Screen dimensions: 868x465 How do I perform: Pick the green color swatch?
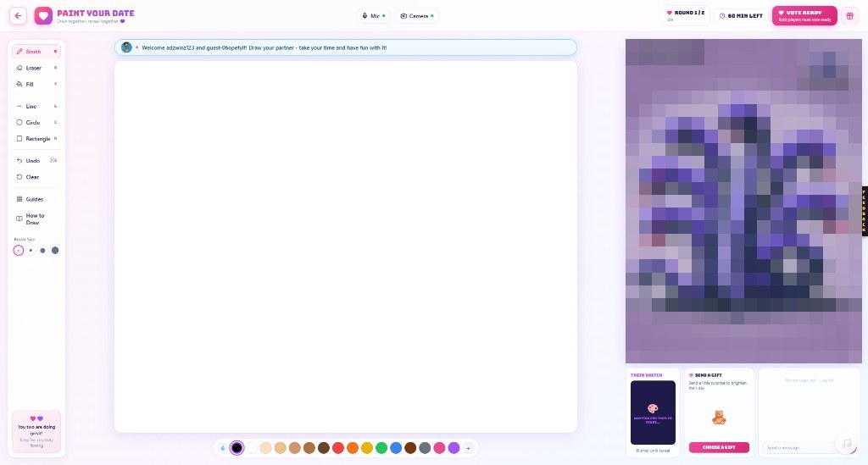pos(381,448)
